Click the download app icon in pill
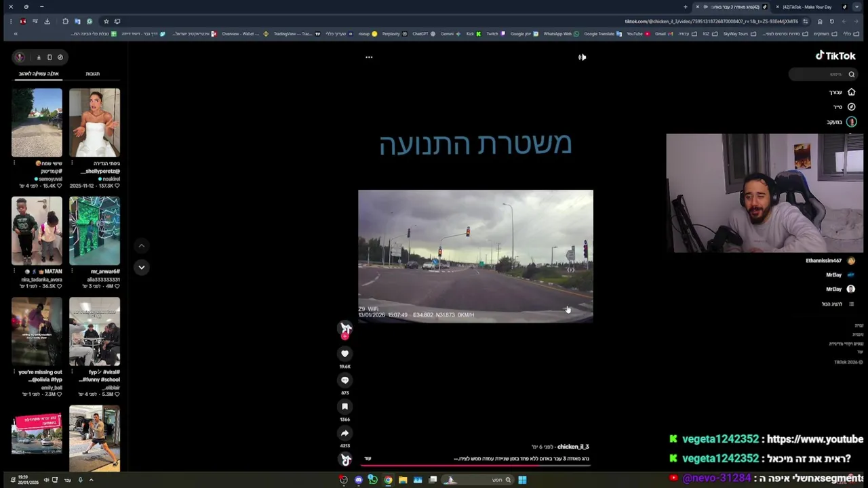The image size is (868, 488). [39, 57]
